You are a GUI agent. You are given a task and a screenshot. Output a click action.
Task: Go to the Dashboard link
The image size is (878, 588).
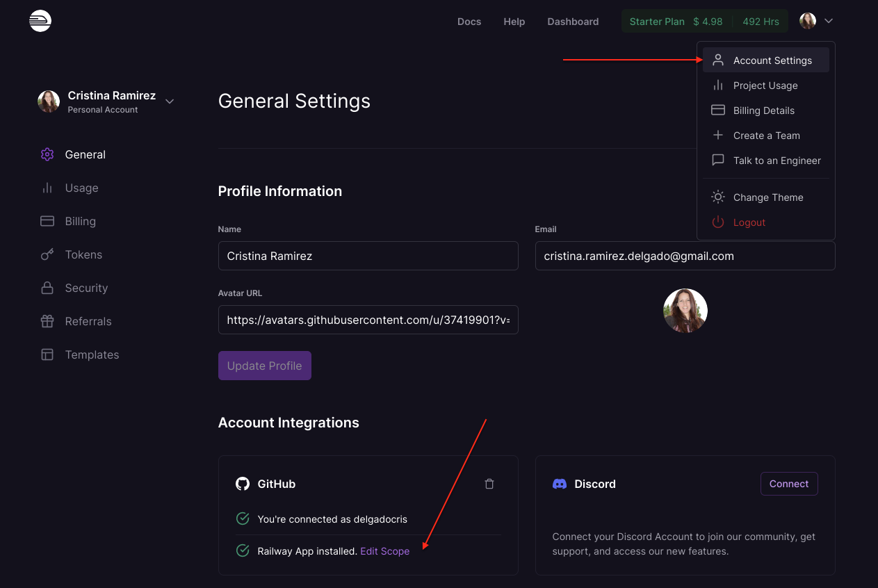pos(573,22)
